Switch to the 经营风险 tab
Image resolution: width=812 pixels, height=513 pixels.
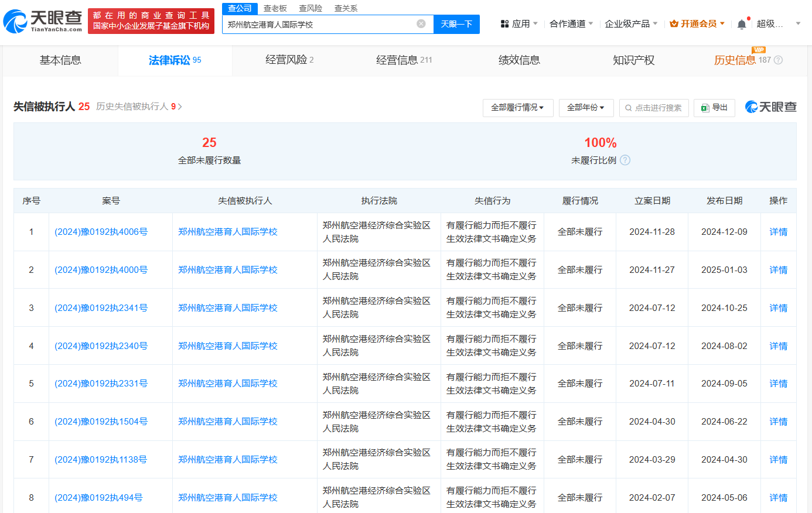289,60
